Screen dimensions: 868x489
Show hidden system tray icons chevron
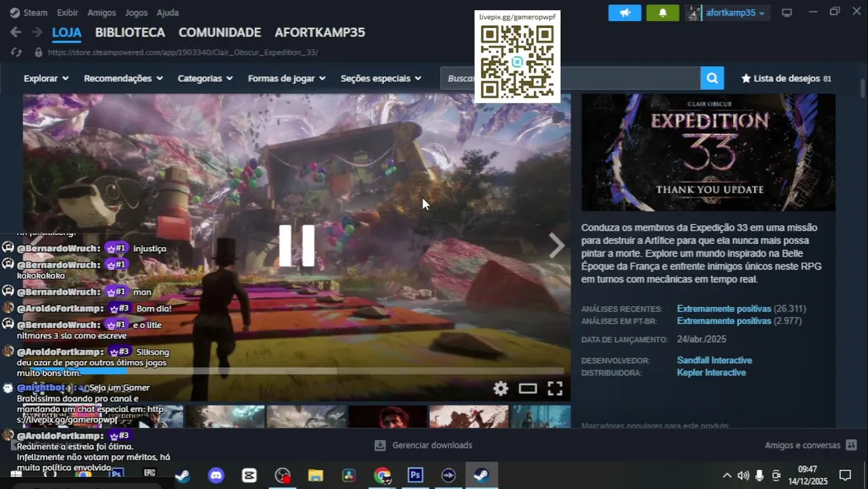(727, 475)
